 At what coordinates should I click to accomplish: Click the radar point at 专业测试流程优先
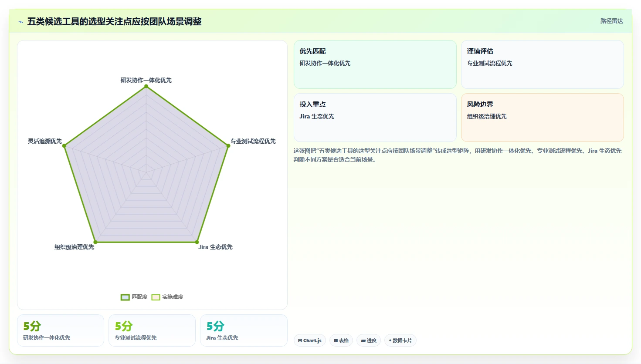point(228,146)
